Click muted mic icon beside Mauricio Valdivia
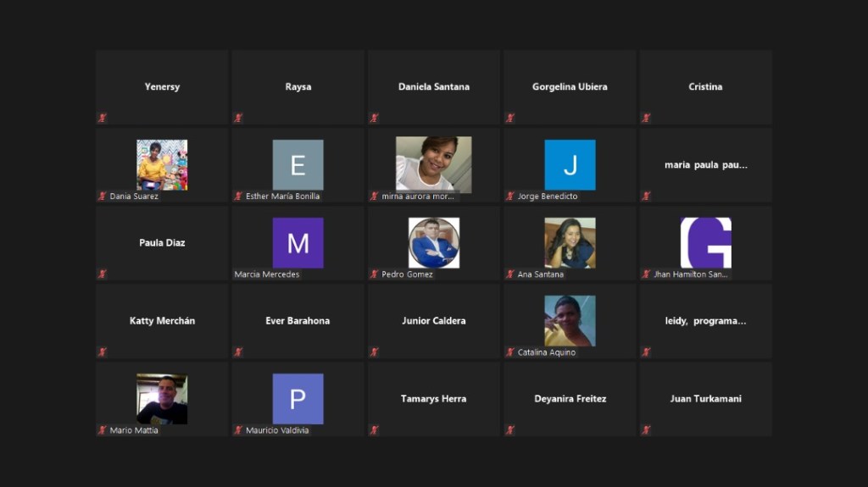Viewport: 868px width, 487px height. tap(238, 430)
